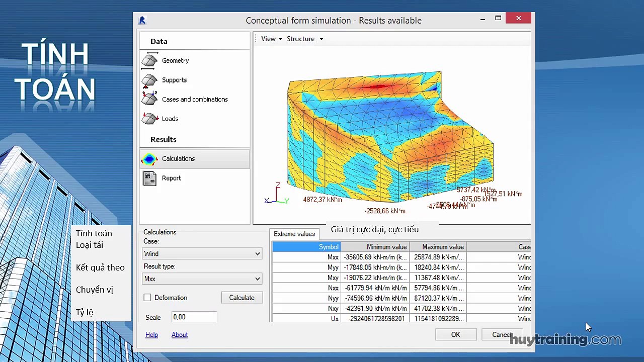Click the Loads icon
Screen dimensions: 644x362
149,119
